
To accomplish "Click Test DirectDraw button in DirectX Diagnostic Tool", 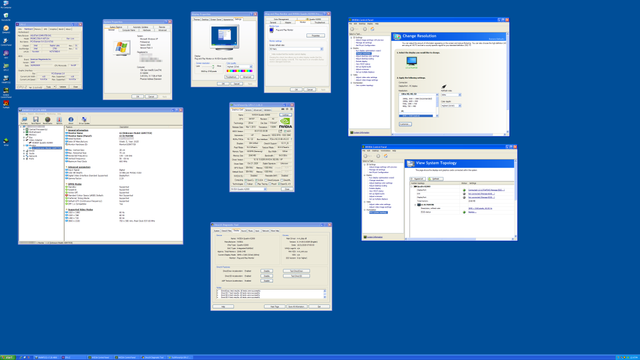I will [x=296, y=271].
